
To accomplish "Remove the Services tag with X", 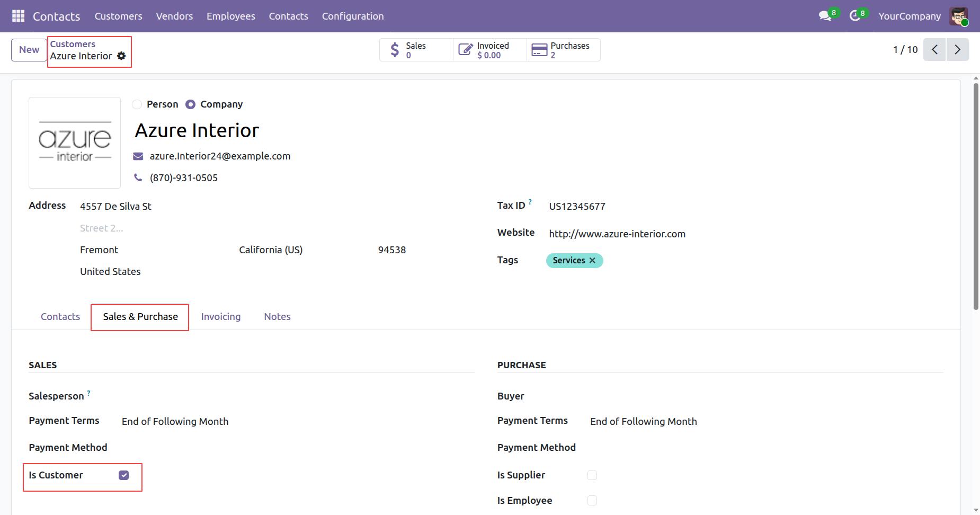I will tap(592, 260).
